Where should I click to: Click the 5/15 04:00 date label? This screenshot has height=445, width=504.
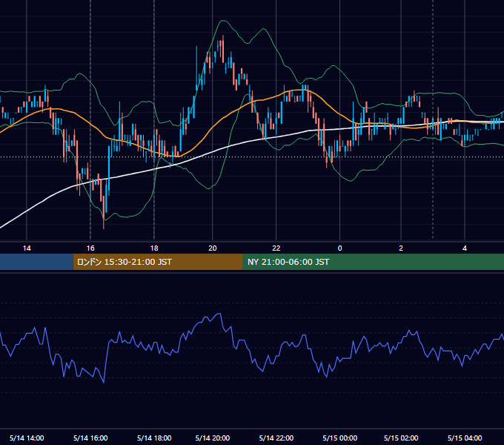click(465, 438)
